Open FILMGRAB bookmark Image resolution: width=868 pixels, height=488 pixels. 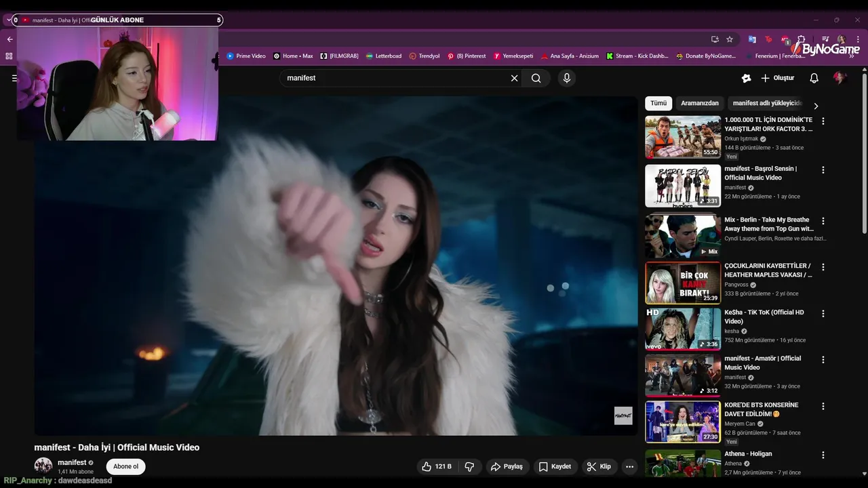pyautogui.click(x=339, y=56)
